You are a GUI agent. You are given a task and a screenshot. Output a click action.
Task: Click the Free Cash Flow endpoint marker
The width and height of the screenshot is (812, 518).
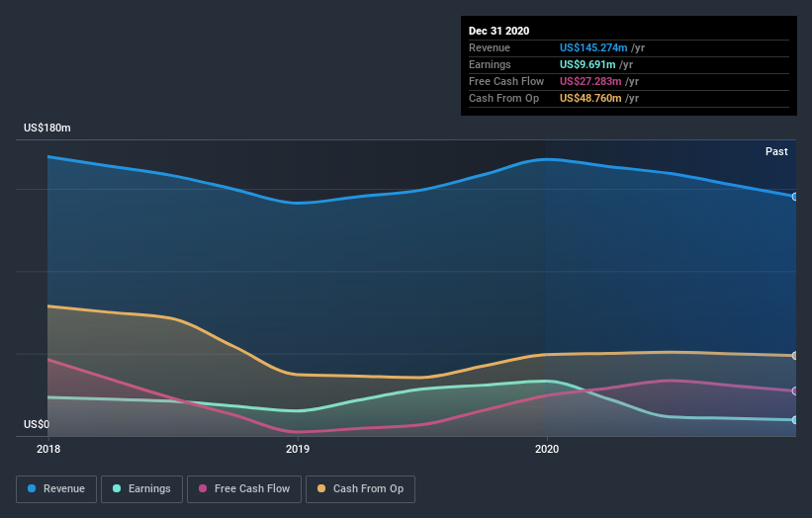794,391
